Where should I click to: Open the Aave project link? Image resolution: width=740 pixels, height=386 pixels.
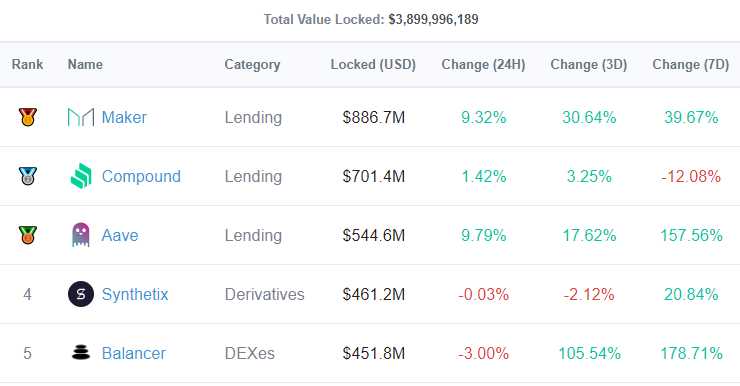point(120,235)
